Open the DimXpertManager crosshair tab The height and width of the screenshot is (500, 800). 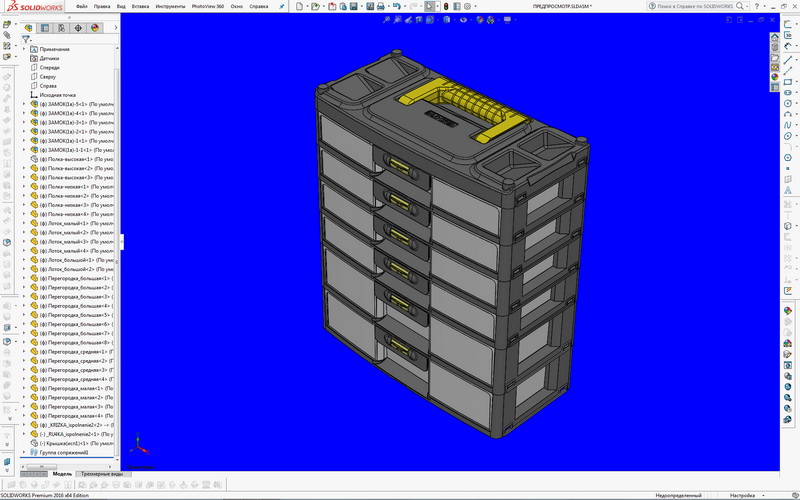78,28
